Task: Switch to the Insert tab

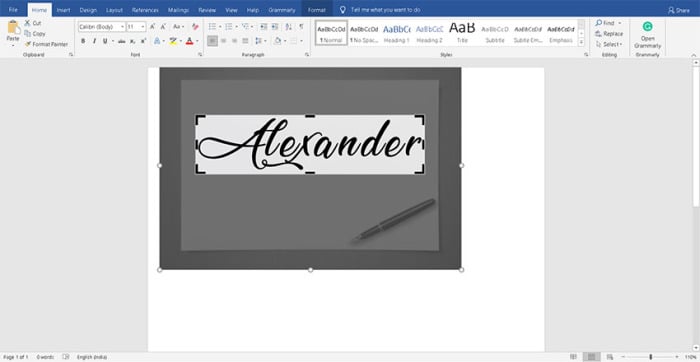Action: pyautogui.click(x=63, y=10)
